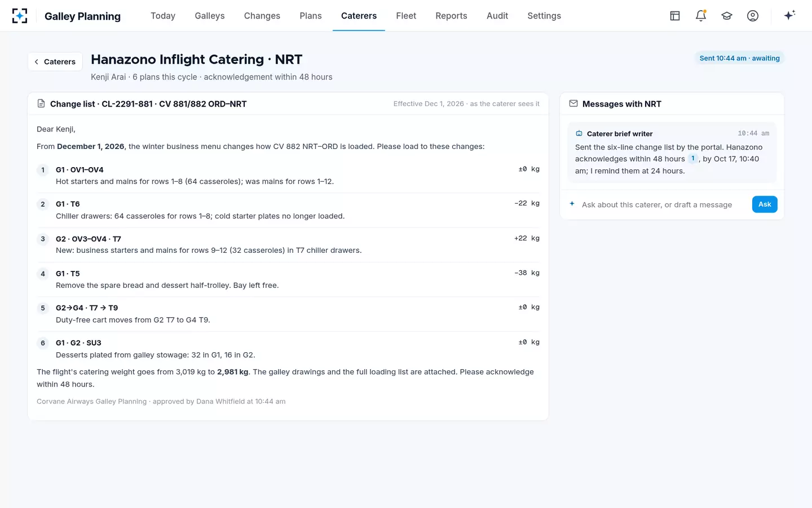Select change line 2 'G1 · T6'
The image size is (812, 508).
(288, 210)
